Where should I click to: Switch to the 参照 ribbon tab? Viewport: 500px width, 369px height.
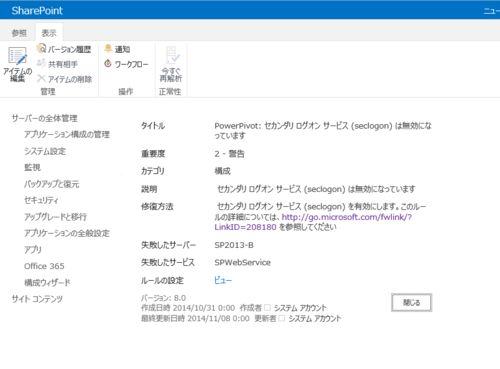coord(19,33)
